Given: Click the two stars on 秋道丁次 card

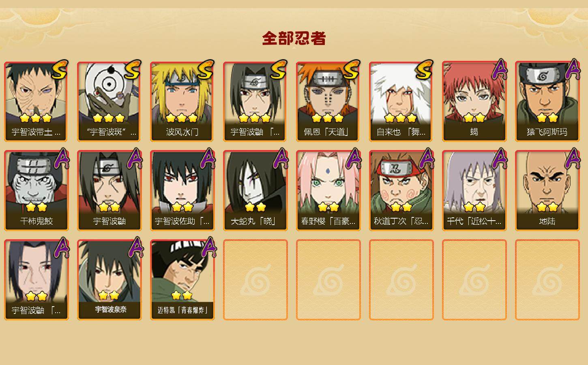Looking at the screenshot, I should point(401,207).
